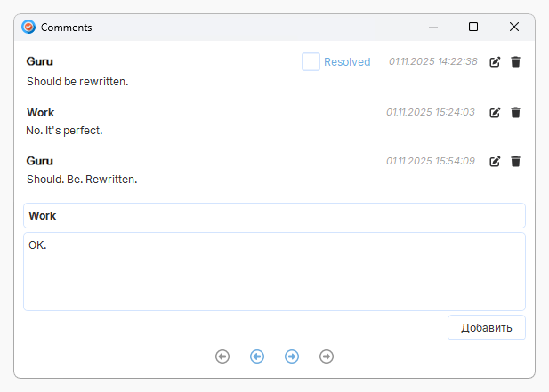Image resolution: width=549 pixels, height=392 pixels.
Task: Delete Work's comment from 15:24:03
Action: click(515, 113)
